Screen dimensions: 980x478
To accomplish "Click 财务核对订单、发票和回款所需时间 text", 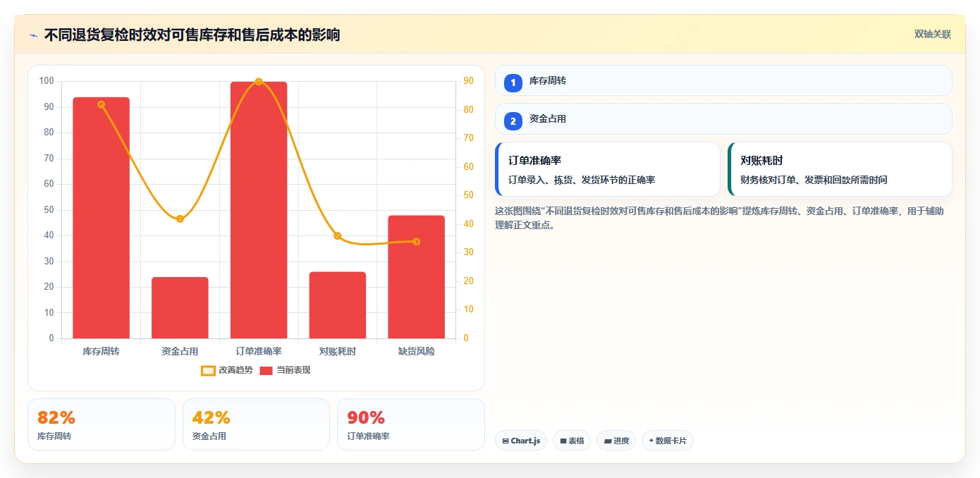I will pos(814,180).
